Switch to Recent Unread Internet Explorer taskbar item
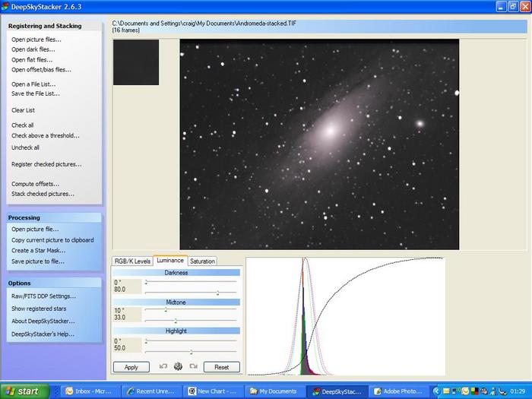 [151, 391]
